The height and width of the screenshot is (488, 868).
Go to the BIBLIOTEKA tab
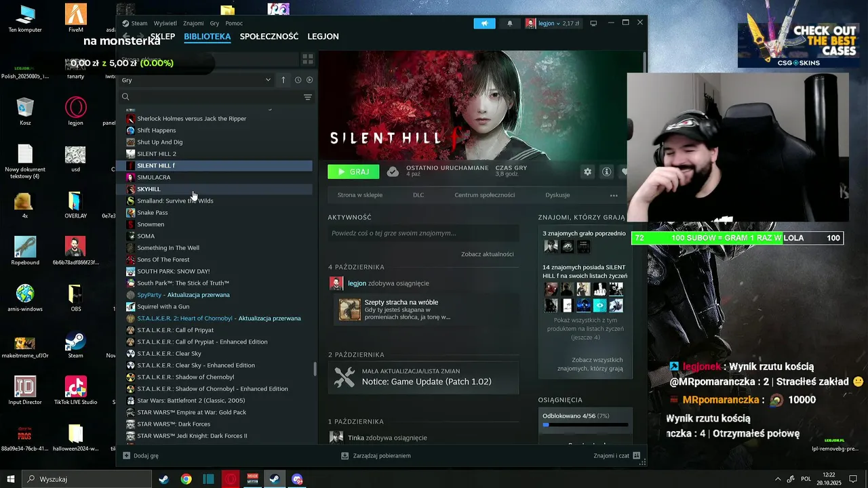point(208,37)
